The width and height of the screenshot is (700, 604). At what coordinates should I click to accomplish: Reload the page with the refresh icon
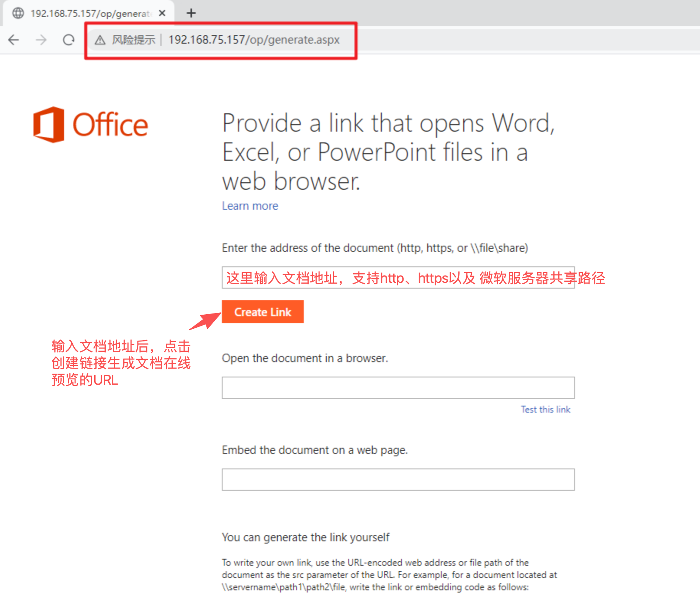click(69, 40)
